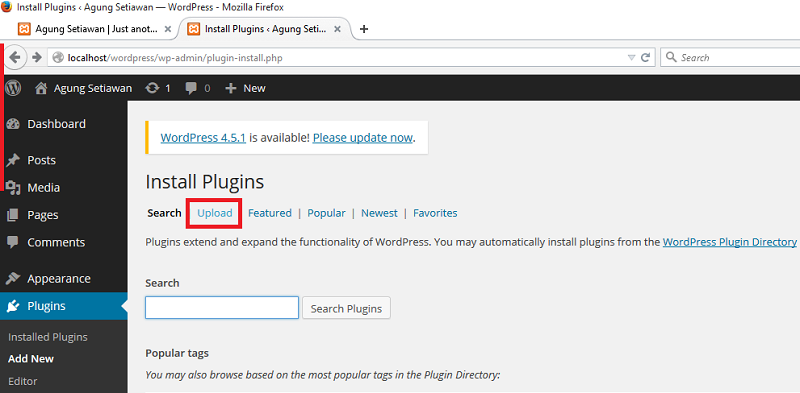View Newest plugins
This screenshot has width=800, height=393.
pos(379,213)
